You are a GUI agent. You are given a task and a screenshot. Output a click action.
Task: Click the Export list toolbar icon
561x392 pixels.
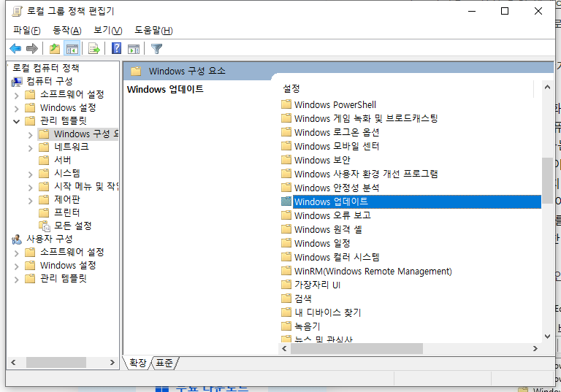pyautogui.click(x=94, y=48)
